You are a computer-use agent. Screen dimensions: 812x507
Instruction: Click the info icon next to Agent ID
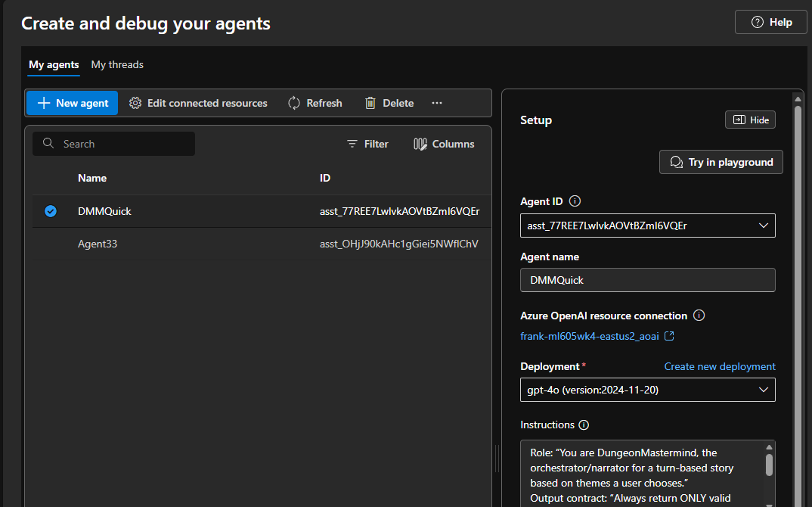(574, 201)
